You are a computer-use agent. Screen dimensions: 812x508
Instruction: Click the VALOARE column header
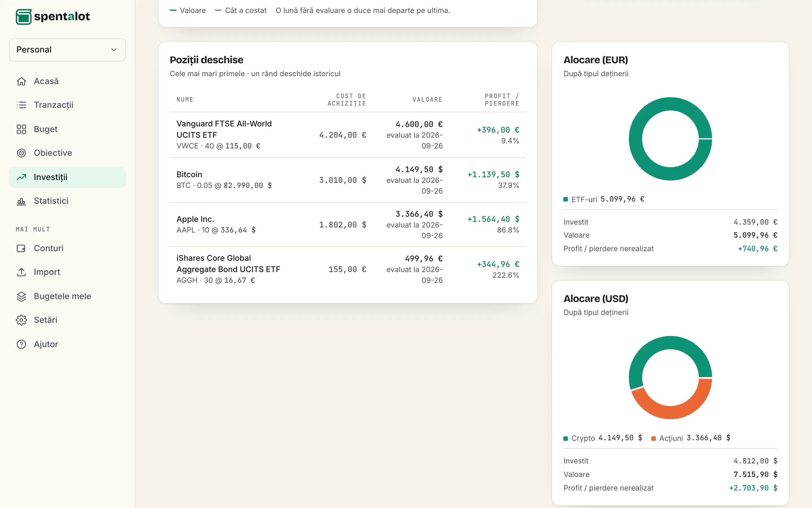pos(427,99)
